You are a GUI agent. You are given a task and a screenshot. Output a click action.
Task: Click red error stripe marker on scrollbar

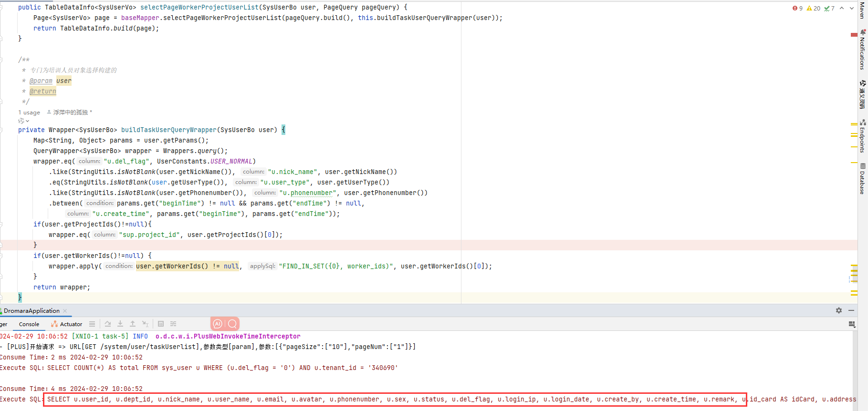click(854, 35)
